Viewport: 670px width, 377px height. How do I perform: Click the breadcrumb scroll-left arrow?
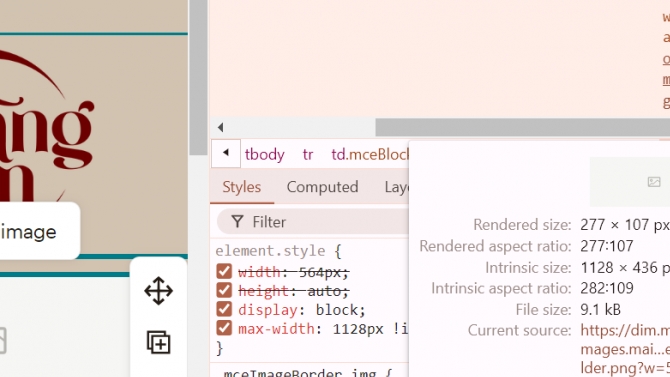coord(226,153)
